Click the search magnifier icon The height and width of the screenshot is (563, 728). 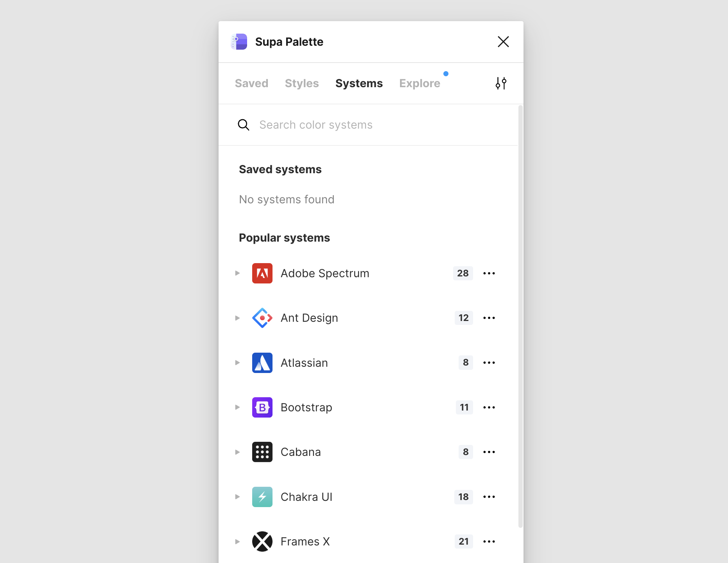pyautogui.click(x=244, y=125)
